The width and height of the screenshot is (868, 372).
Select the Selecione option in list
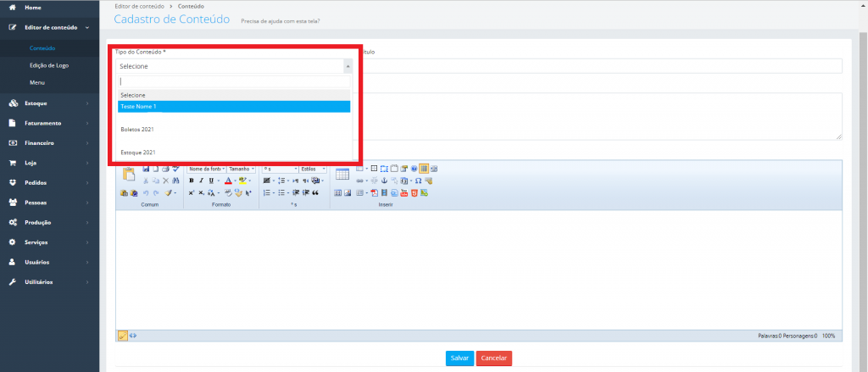234,95
